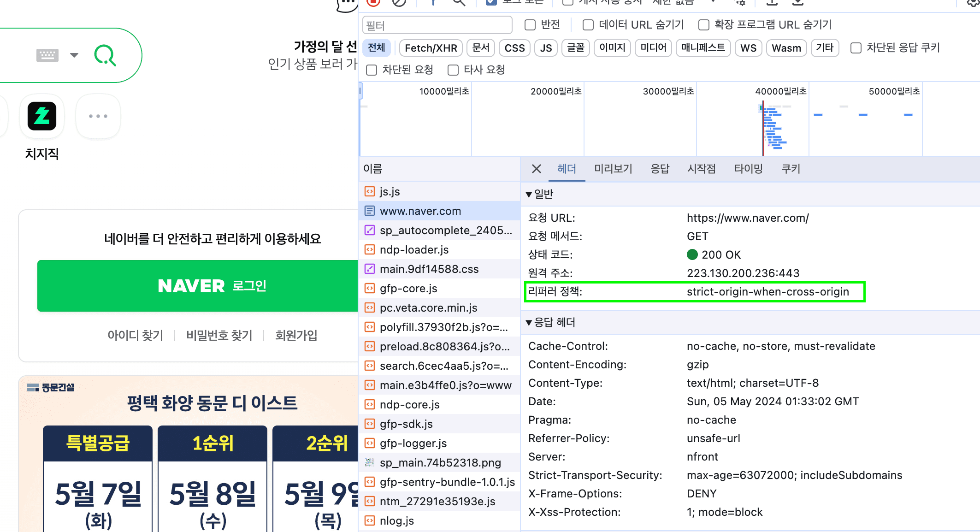Toggle 데이터 URL 숨기기 checkbox
Viewport: 980px width, 532px height.
pyautogui.click(x=588, y=25)
